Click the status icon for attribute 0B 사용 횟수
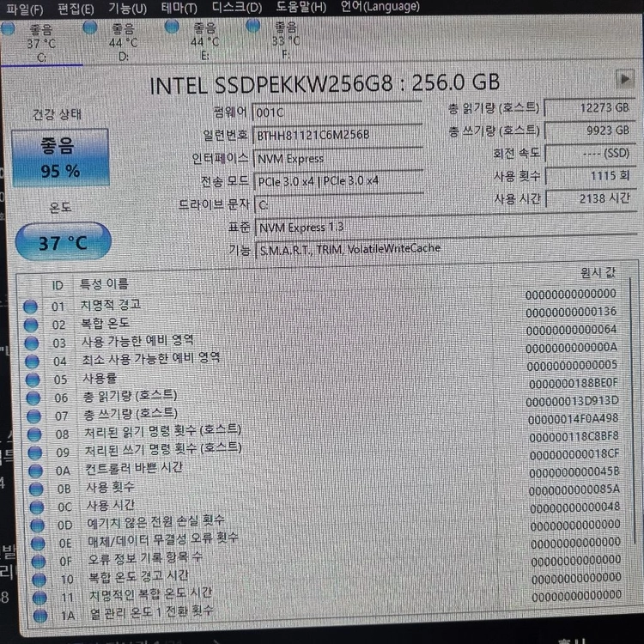Image resolution: width=644 pixels, height=644 pixels. pos(36,489)
